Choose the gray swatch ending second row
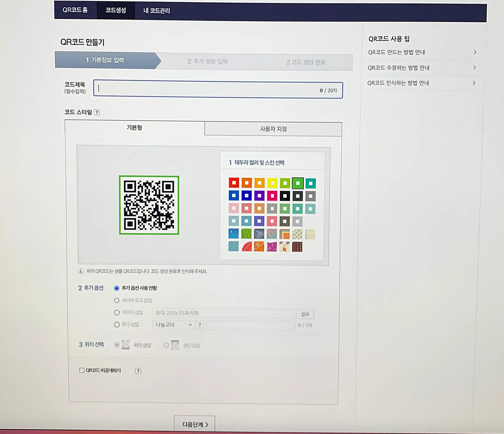 click(x=310, y=196)
